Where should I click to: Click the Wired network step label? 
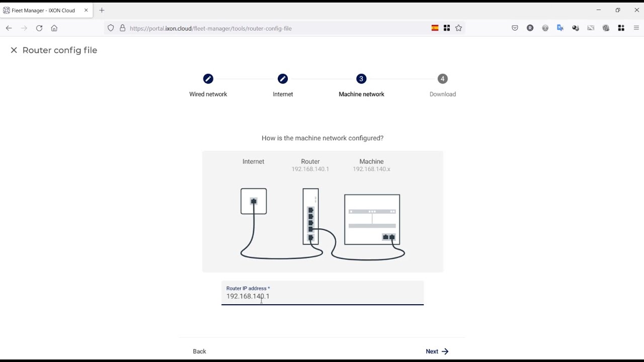[208, 94]
